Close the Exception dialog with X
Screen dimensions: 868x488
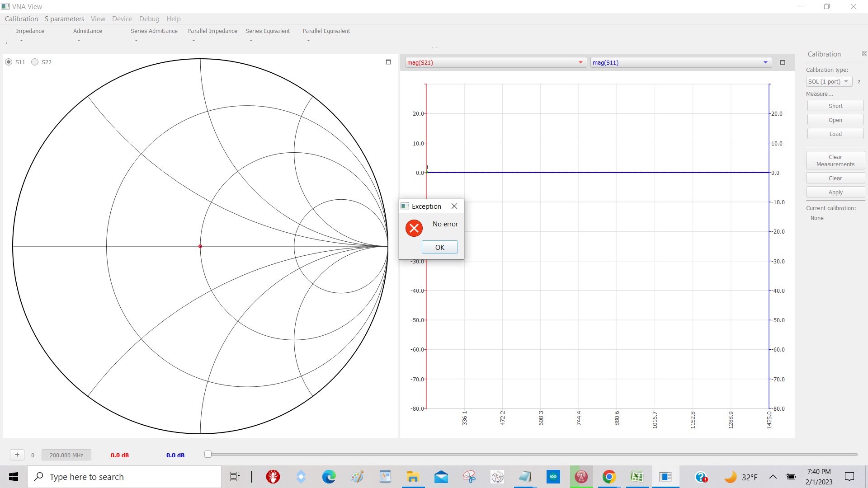tap(454, 206)
